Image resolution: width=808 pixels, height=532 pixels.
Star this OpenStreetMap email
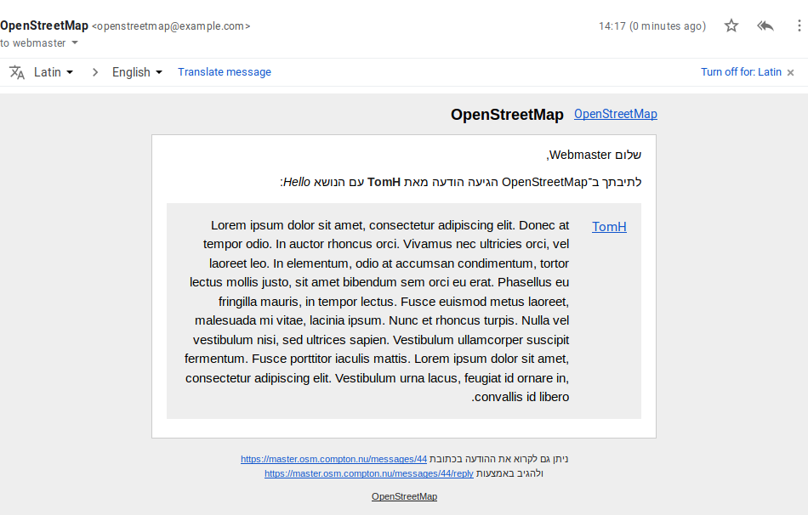pos(731,25)
